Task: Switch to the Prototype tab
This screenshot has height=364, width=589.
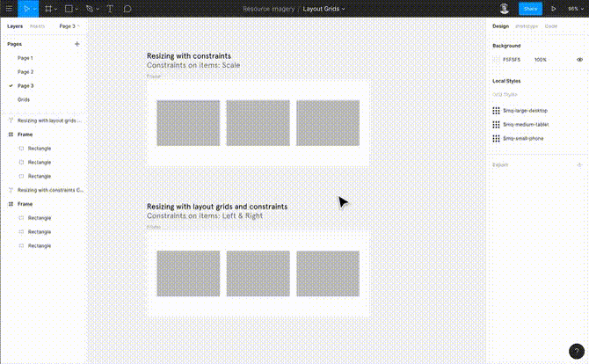Action: click(x=527, y=26)
